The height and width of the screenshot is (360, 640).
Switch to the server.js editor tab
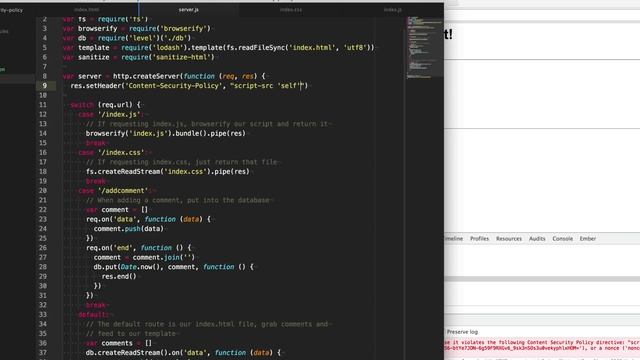189,9
